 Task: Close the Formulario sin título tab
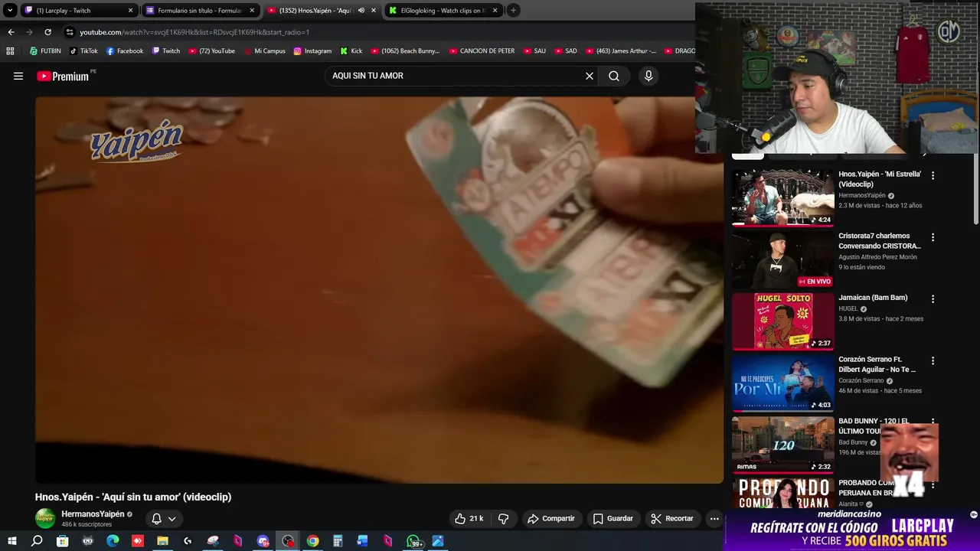click(252, 10)
